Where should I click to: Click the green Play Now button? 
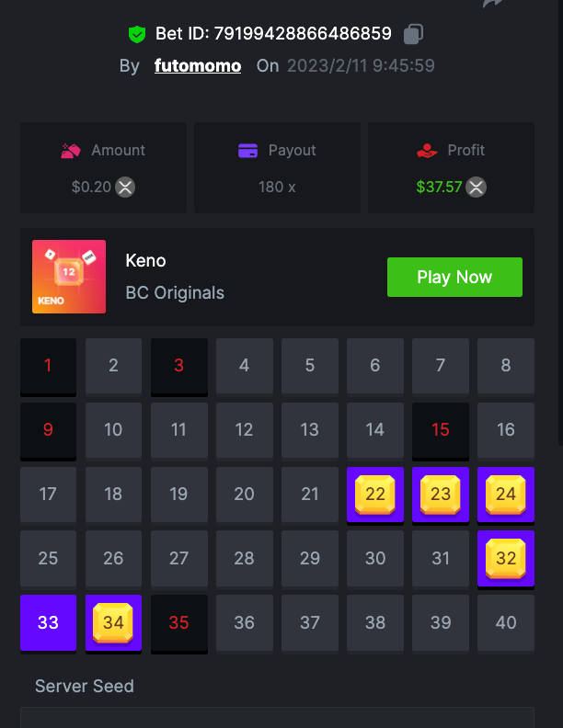click(454, 278)
